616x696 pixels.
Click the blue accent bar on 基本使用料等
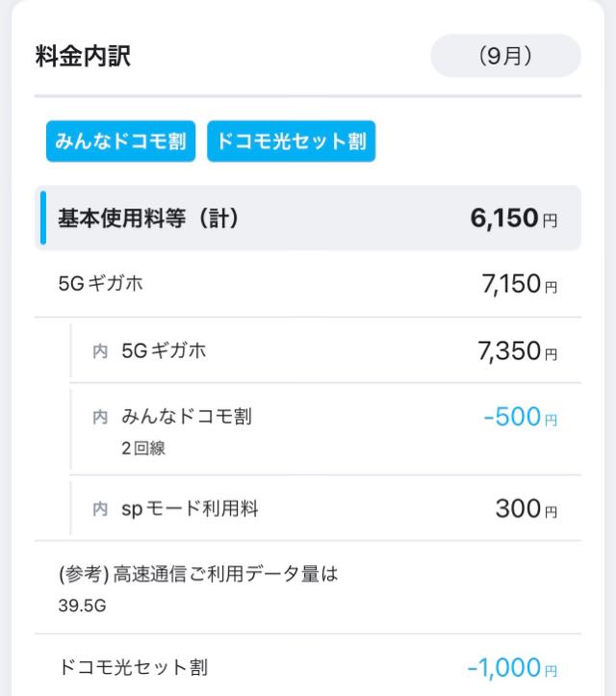tap(43, 218)
